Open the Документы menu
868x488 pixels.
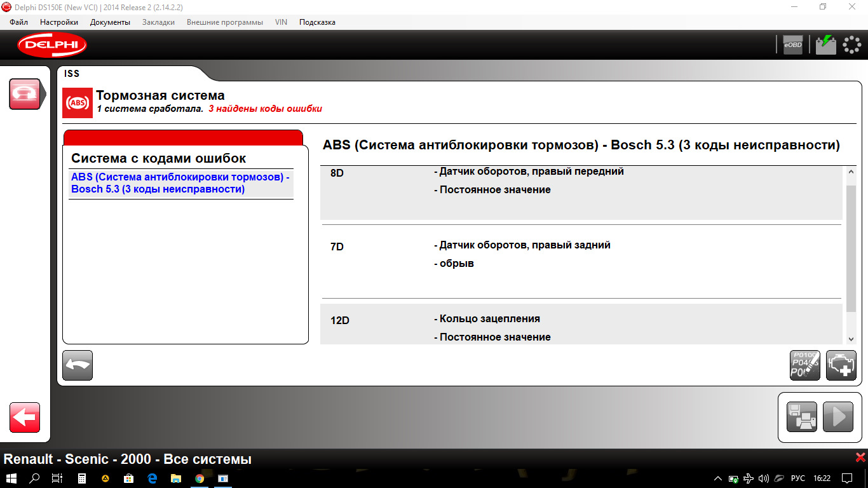(x=110, y=22)
